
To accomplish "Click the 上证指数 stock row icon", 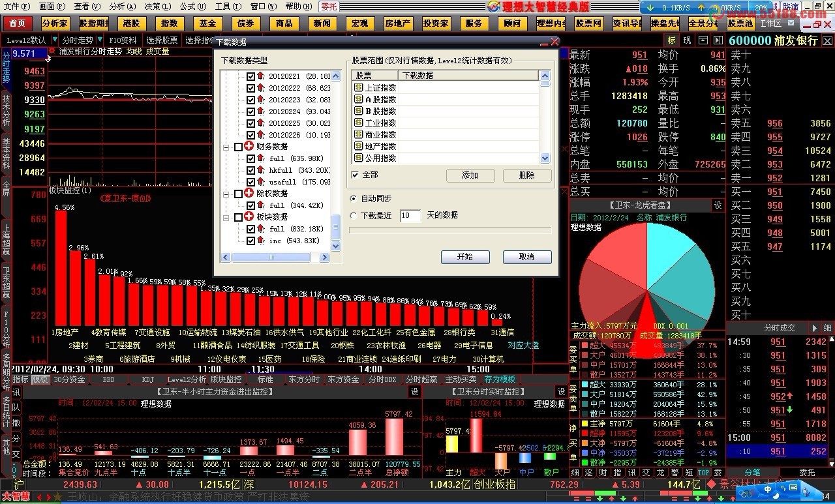I will [358, 87].
